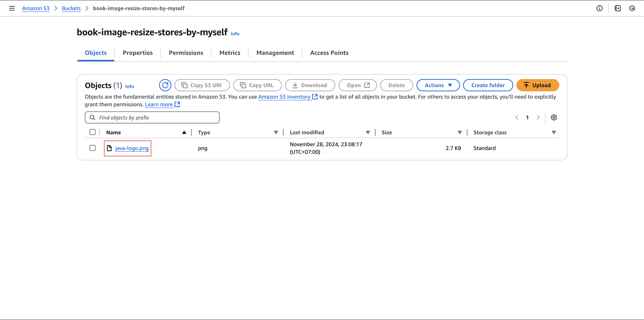Open table preferences gear icon

554,117
